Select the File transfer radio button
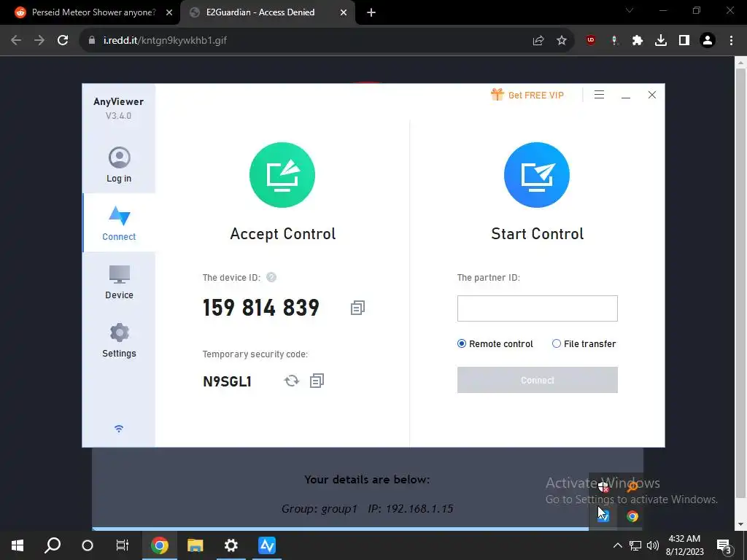 click(x=556, y=343)
